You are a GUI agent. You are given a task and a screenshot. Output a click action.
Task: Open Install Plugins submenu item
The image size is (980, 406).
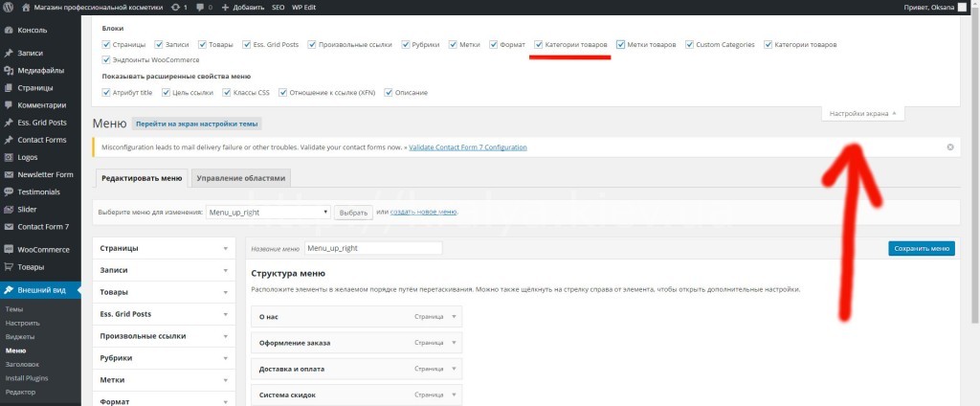pyautogui.click(x=27, y=378)
